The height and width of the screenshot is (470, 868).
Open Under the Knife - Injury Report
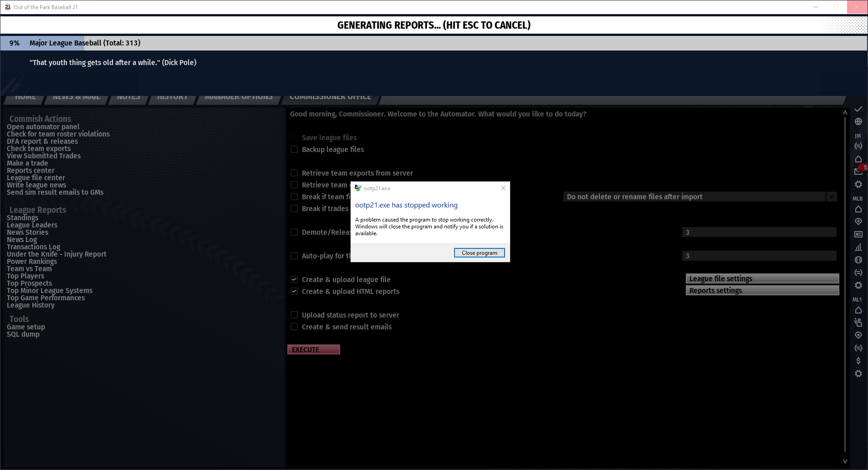[x=56, y=254]
